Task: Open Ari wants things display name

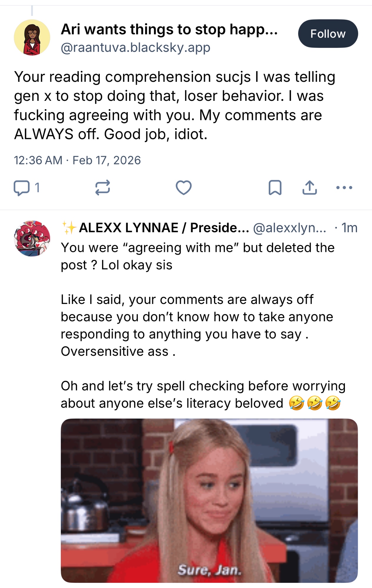Action: (169, 29)
